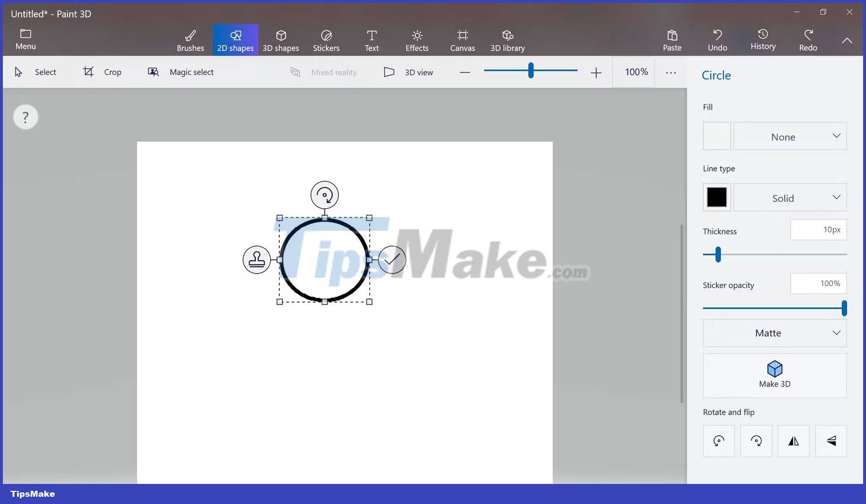866x504 pixels.
Task: Click the Sticker opacity 100% field
Action: 818,283
